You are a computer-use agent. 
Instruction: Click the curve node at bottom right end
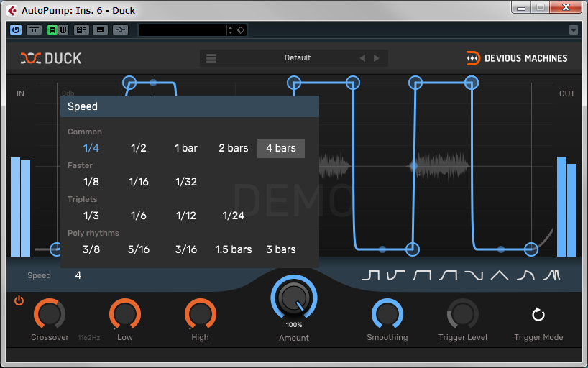(531, 249)
